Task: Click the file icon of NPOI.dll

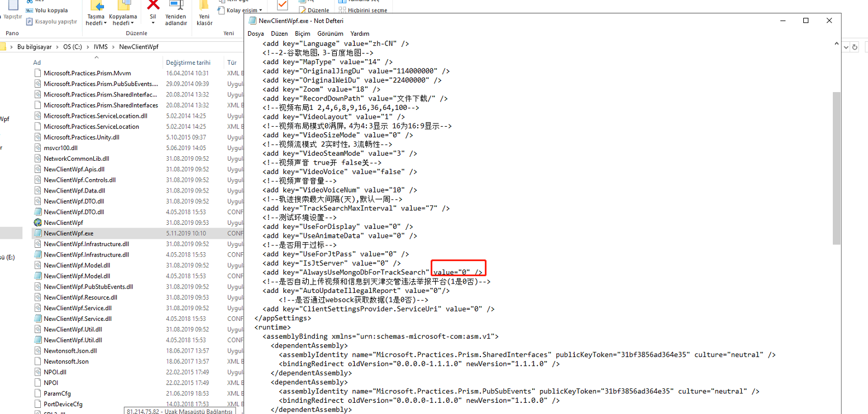Action: point(38,372)
